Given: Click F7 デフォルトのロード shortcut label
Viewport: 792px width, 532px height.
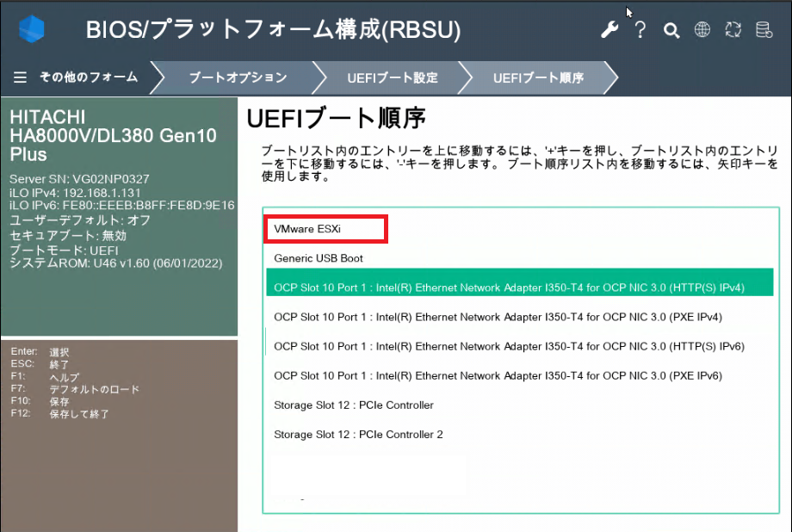Looking at the screenshot, I should pos(75,389).
